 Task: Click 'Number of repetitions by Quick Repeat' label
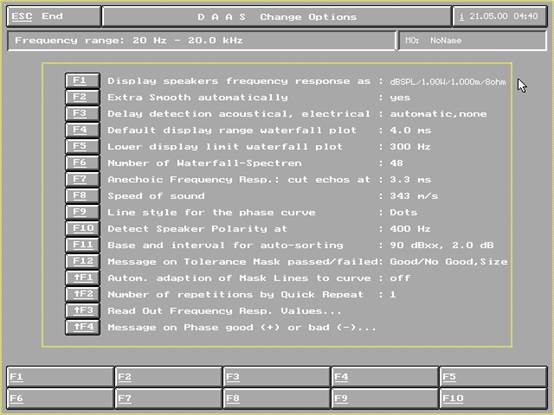pos(235,295)
